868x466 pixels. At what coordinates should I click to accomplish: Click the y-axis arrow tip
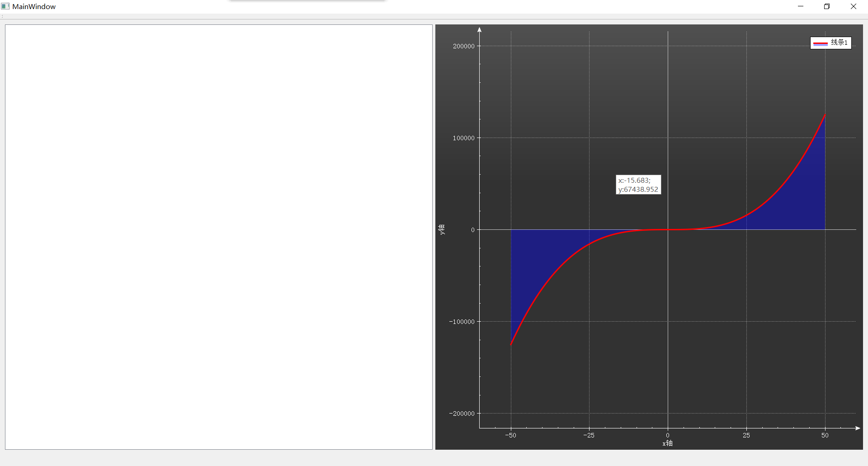click(479, 29)
